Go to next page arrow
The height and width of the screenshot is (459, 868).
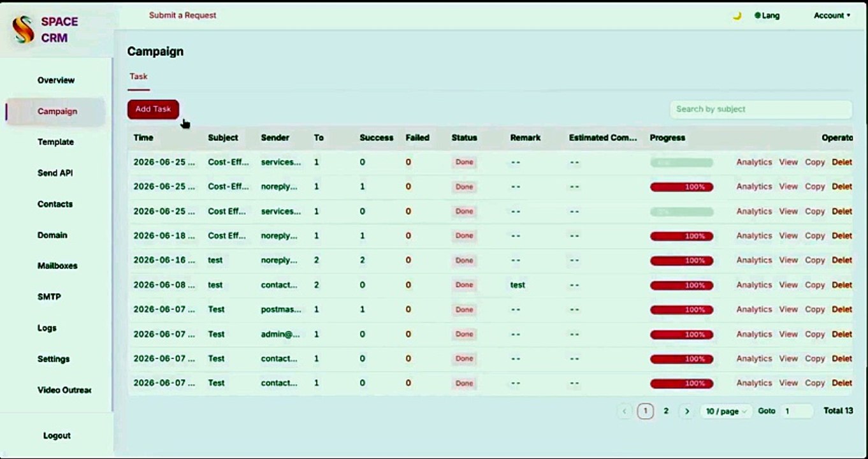[x=686, y=411]
